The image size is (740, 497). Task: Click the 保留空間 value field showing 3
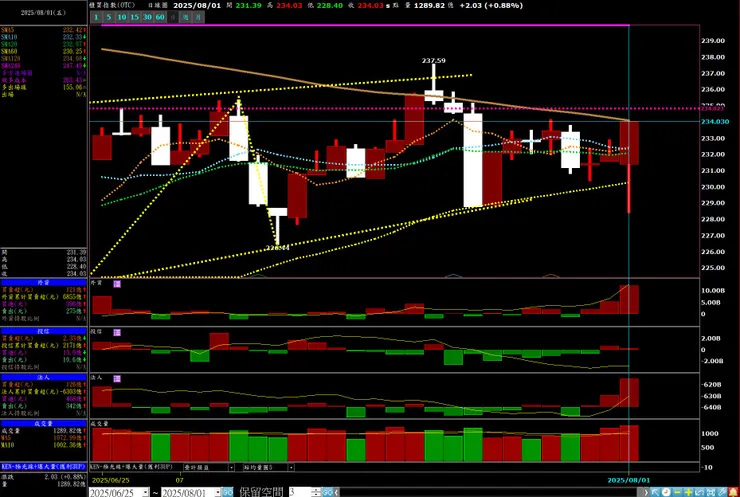[x=301, y=492]
